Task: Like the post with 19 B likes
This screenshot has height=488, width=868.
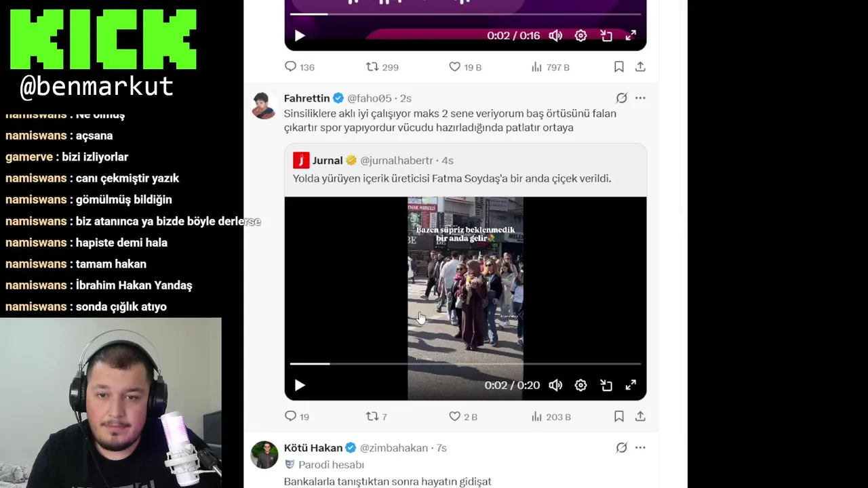Action: click(x=465, y=67)
